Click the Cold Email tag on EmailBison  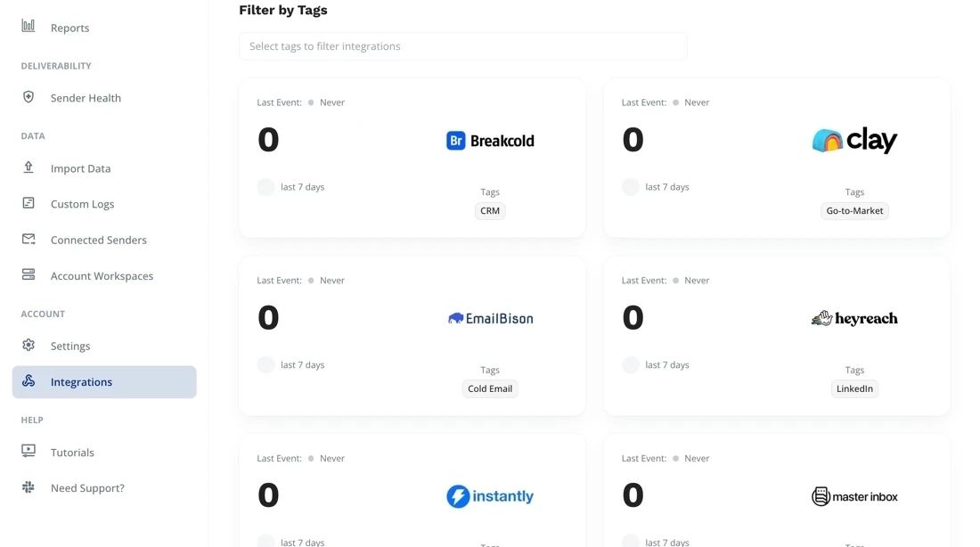point(489,388)
